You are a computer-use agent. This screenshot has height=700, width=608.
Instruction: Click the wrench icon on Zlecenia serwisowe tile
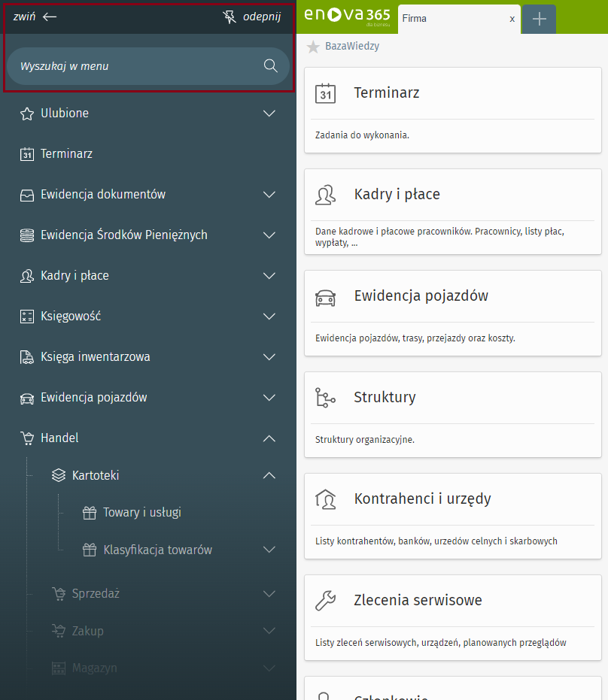tap(325, 601)
